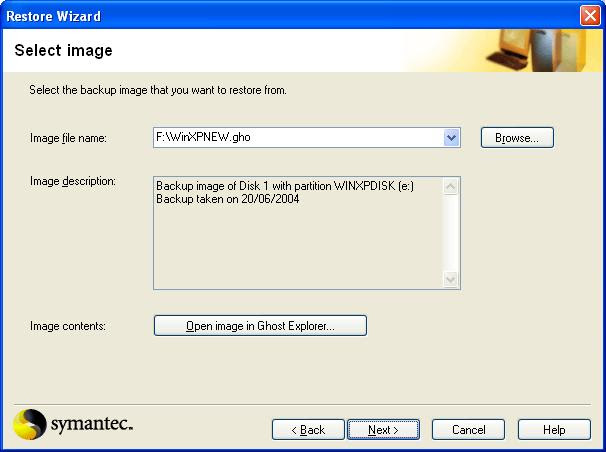The image size is (606, 452).
Task: Click the 'Image description:' label
Action: click(73, 181)
